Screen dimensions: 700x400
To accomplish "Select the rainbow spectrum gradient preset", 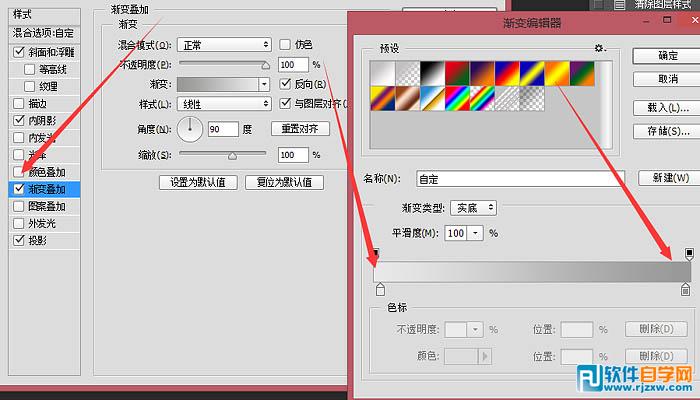I will 458,99.
